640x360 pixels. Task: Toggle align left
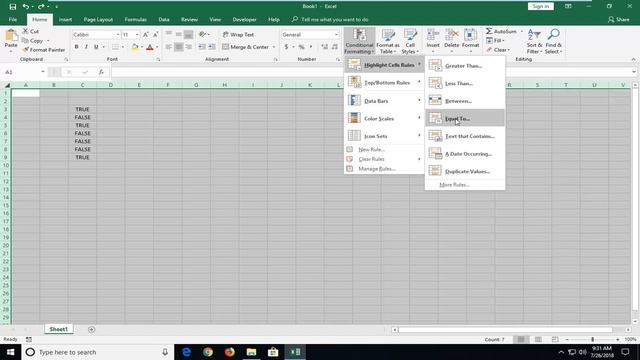tap(169, 47)
